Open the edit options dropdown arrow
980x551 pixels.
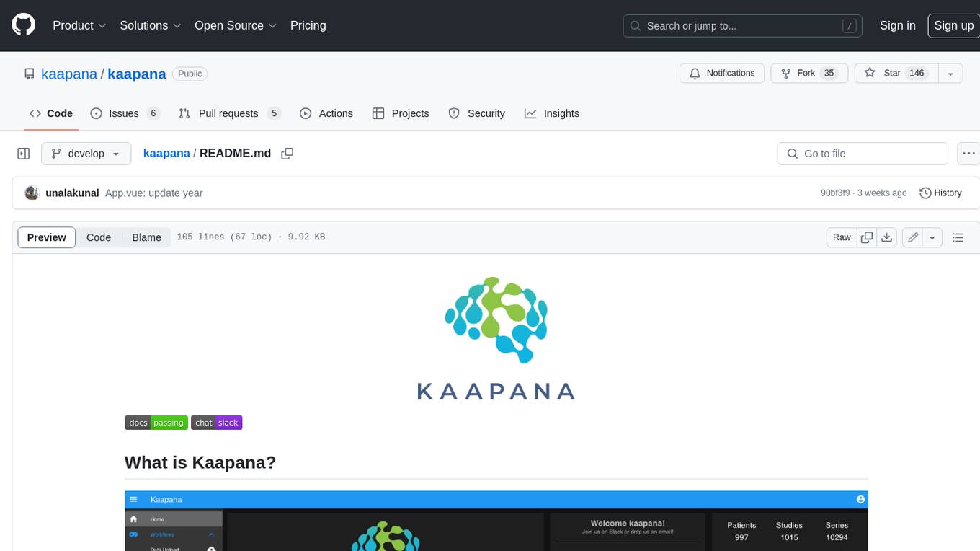tap(932, 237)
